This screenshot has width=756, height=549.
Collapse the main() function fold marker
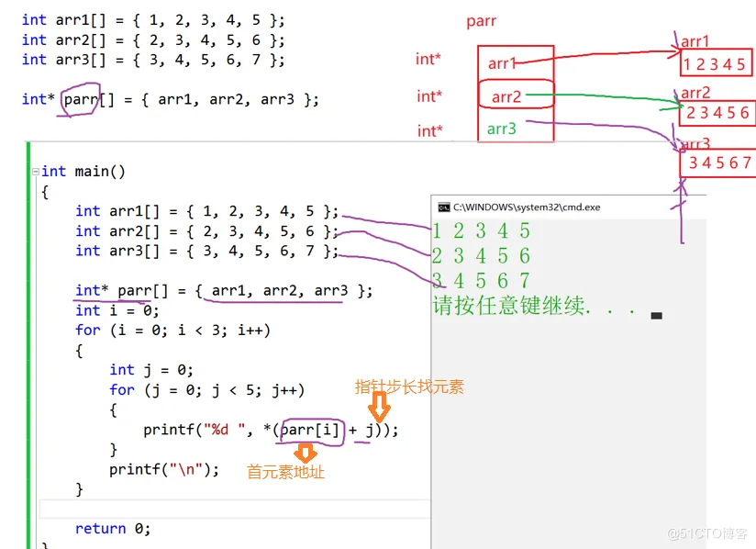[x=36, y=172]
